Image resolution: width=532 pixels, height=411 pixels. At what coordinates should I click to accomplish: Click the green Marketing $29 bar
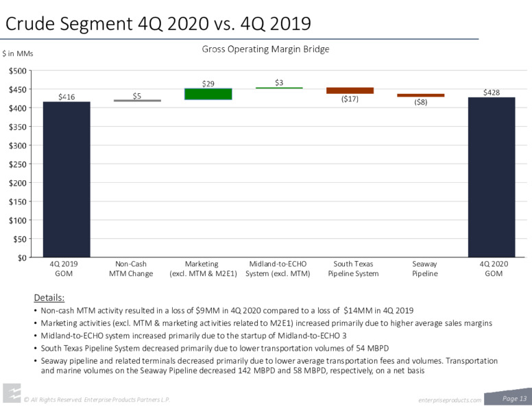tap(208, 94)
